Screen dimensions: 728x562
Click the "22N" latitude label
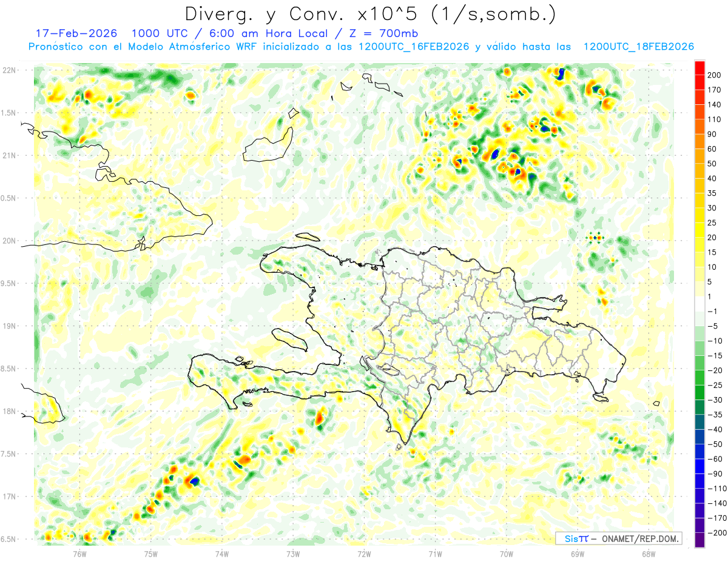[9, 70]
